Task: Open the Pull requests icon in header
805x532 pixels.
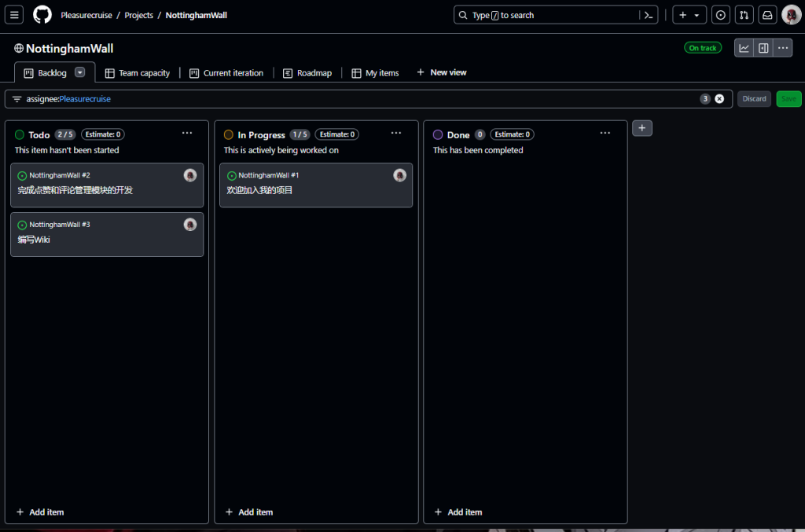Action: tap(744, 16)
